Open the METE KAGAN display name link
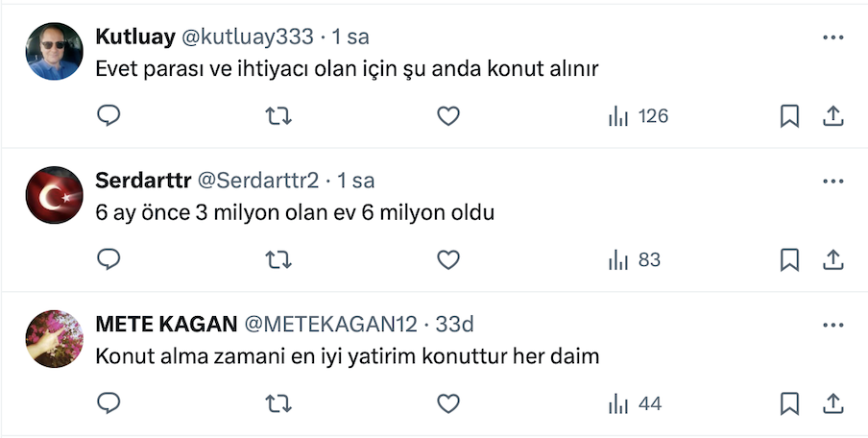Image resolution: width=868 pixels, height=438 pixels. [164, 325]
